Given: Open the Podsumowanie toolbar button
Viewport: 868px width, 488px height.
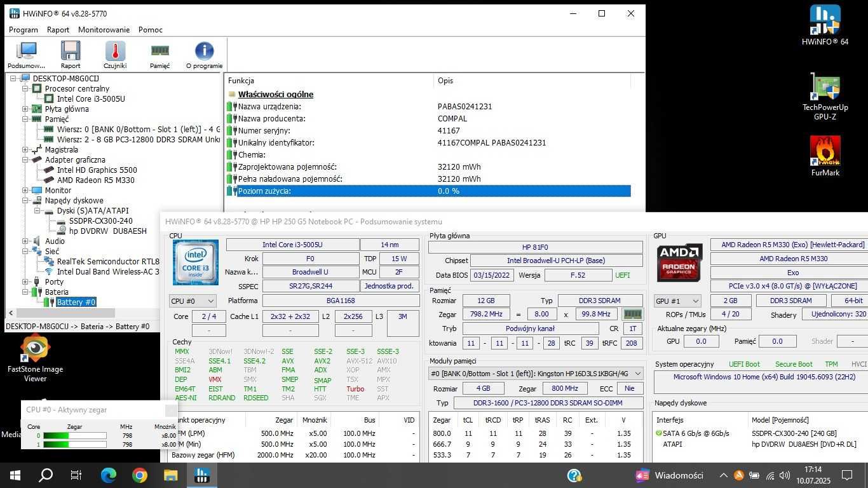Looking at the screenshot, I should click(27, 55).
